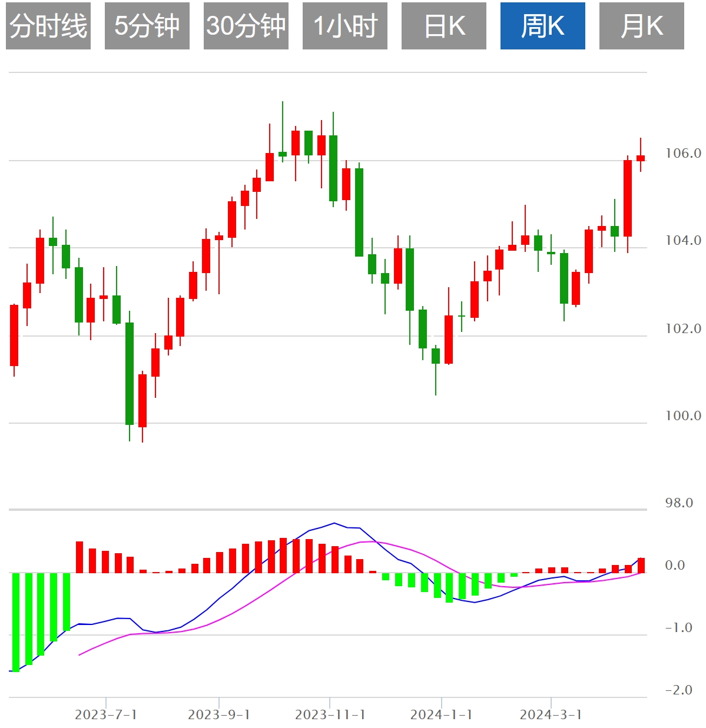Select the 100.0 price level label
Viewport: 706px width, 728px height.
tap(683, 416)
